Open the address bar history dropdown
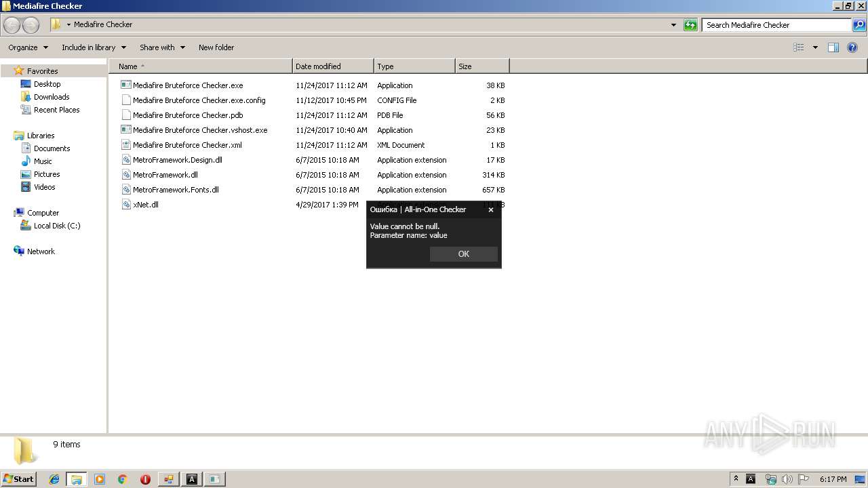The image size is (868, 488). coord(673,25)
